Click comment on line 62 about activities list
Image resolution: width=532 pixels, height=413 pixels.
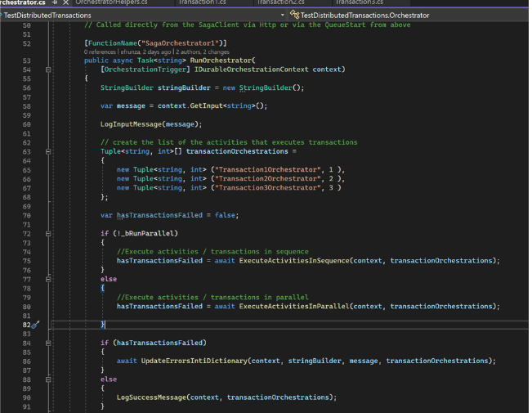pyautogui.click(x=229, y=142)
